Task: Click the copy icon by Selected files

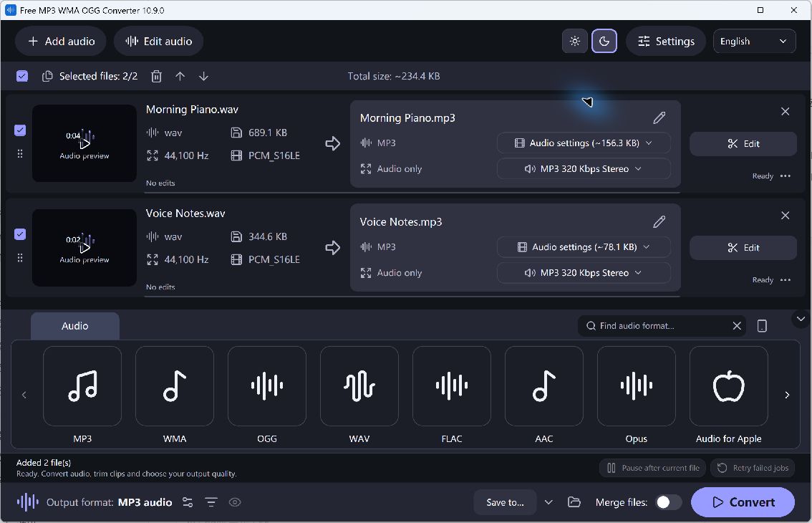Action: click(47, 76)
